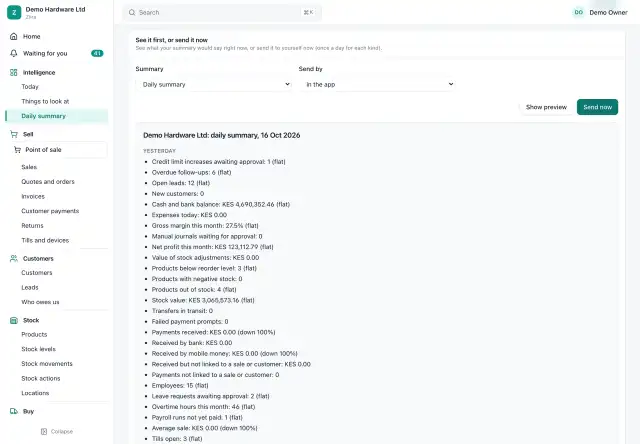Click the Buy truck icon
Image resolution: width=640 pixels, height=444 pixels.
13,411
